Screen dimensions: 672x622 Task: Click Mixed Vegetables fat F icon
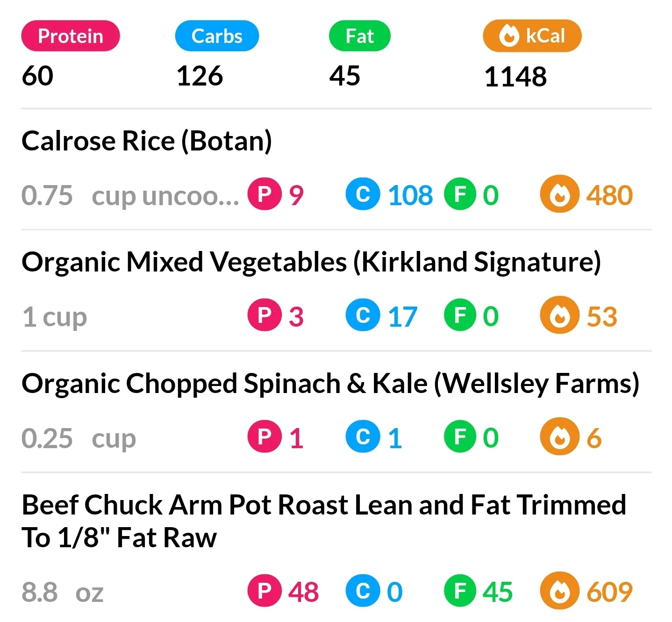click(x=461, y=315)
